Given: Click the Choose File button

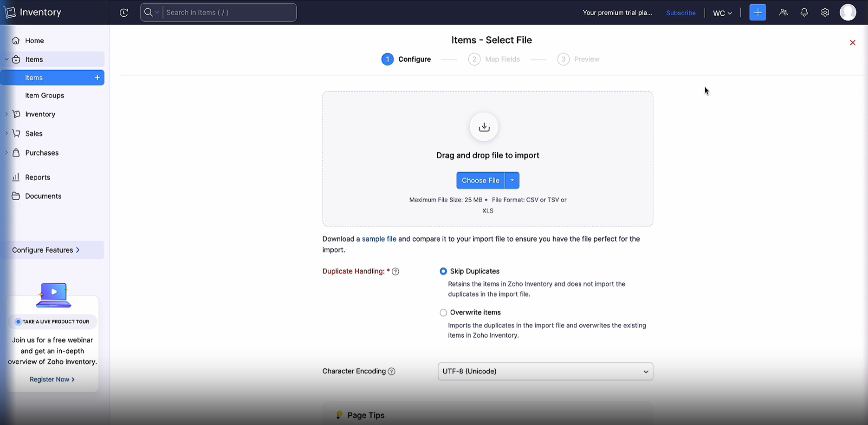Looking at the screenshot, I should point(480,180).
